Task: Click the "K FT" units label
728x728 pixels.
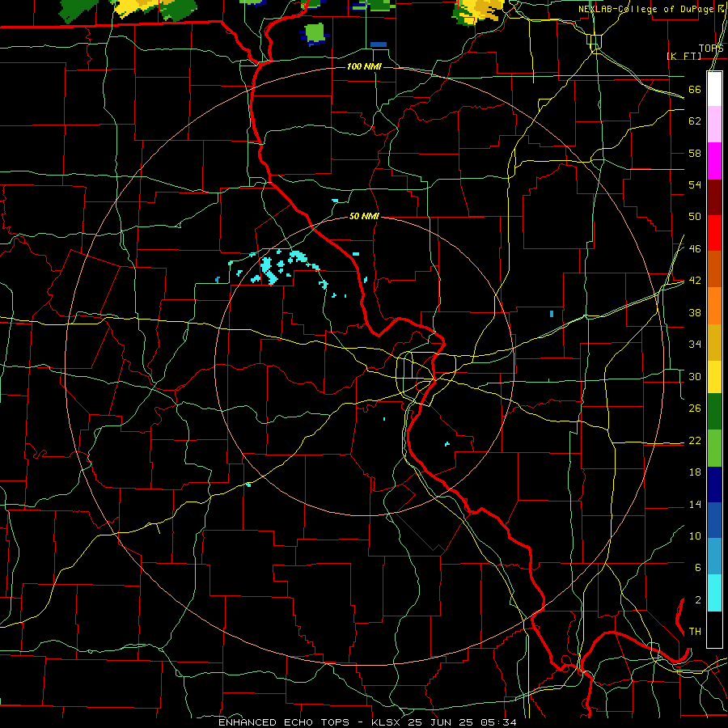Action: point(684,56)
